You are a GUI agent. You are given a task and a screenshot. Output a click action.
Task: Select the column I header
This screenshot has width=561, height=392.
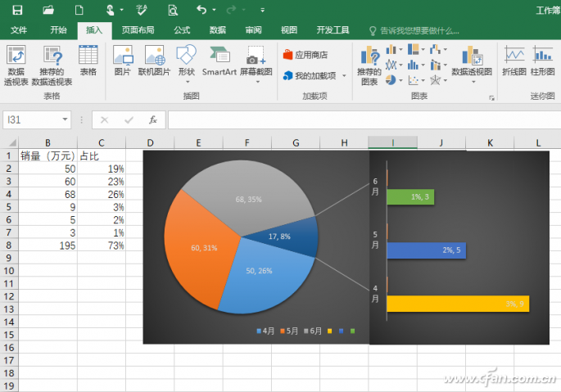[x=392, y=142]
